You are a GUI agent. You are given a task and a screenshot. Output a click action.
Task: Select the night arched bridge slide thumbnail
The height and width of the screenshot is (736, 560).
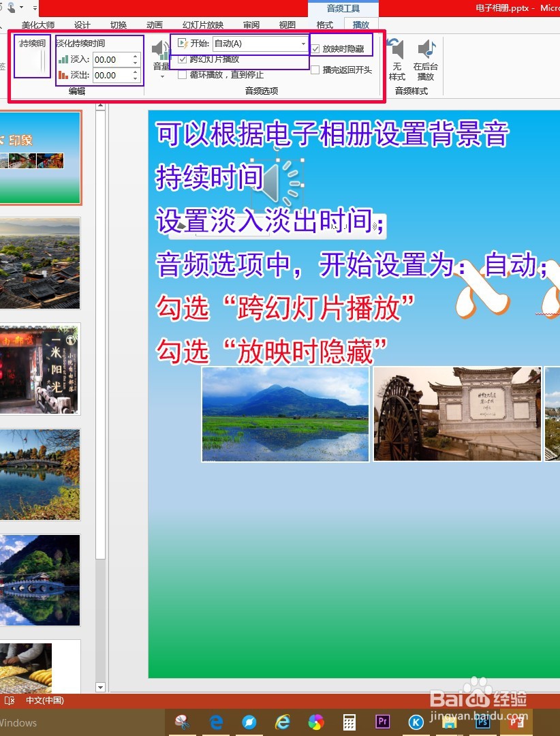click(40, 580)
